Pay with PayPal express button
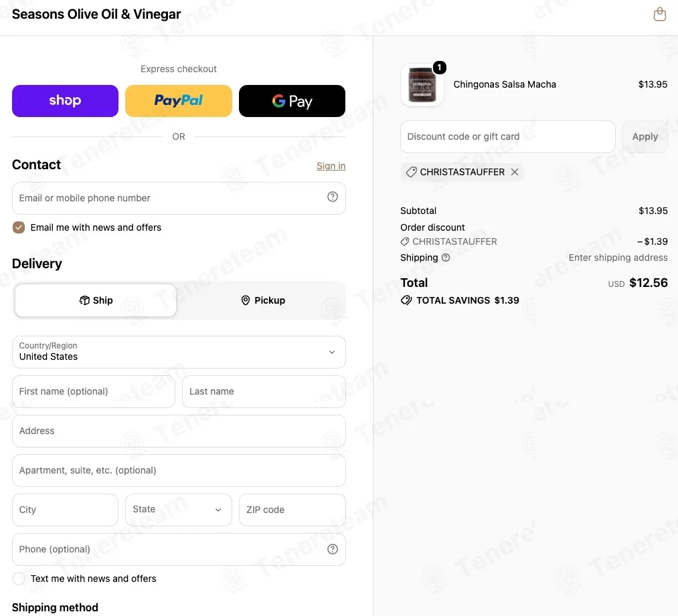The image size is (678, 616). 179,100
